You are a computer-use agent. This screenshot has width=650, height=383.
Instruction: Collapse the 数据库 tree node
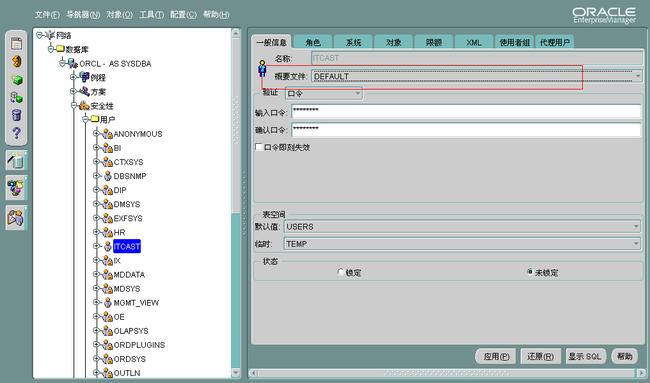click(51, 49)
